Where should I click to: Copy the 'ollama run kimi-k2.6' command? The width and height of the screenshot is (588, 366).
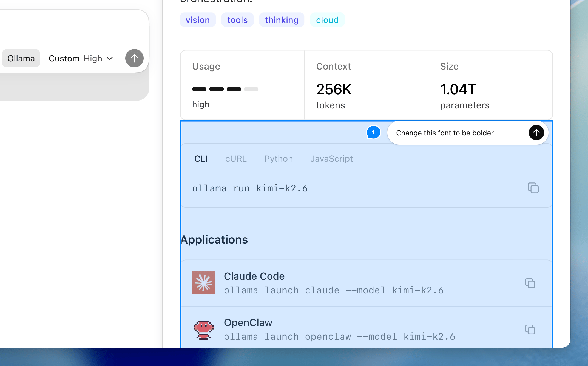(x=533, y=188)
